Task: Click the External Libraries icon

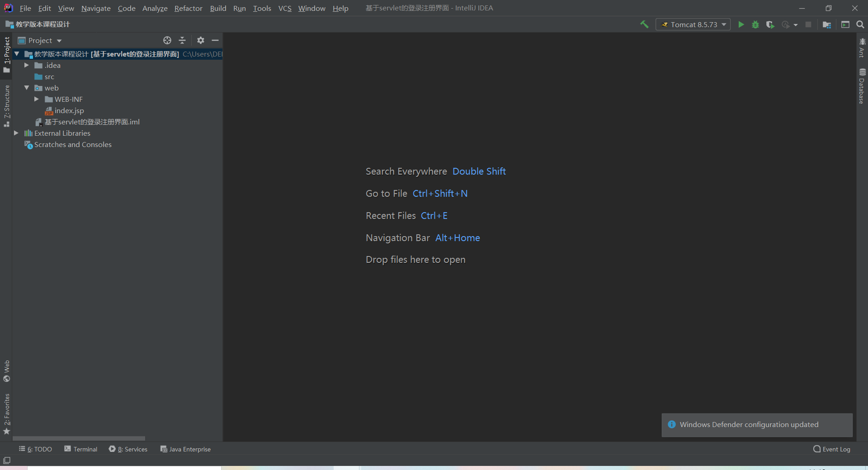Action: pyautogui.click(x=28, y=133)
